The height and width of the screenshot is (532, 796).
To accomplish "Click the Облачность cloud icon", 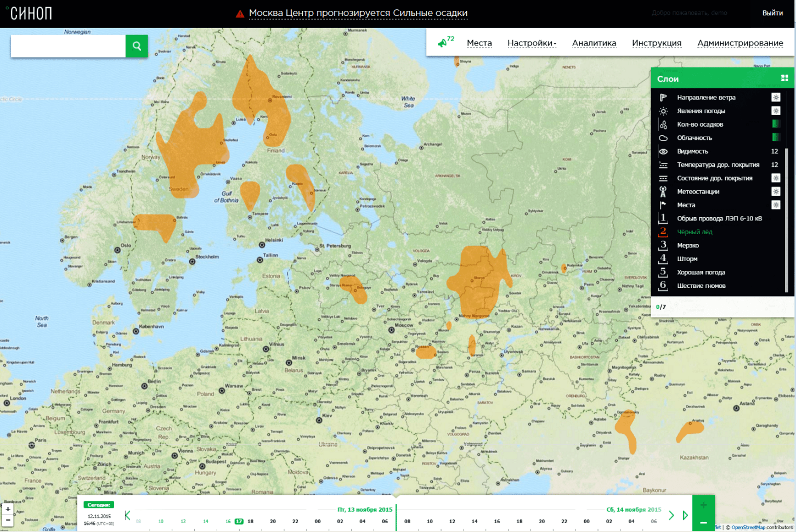I will click(663, 138).
